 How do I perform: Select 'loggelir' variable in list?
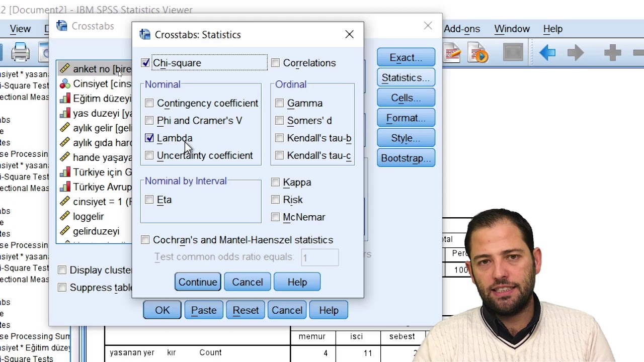coord(95,216)
